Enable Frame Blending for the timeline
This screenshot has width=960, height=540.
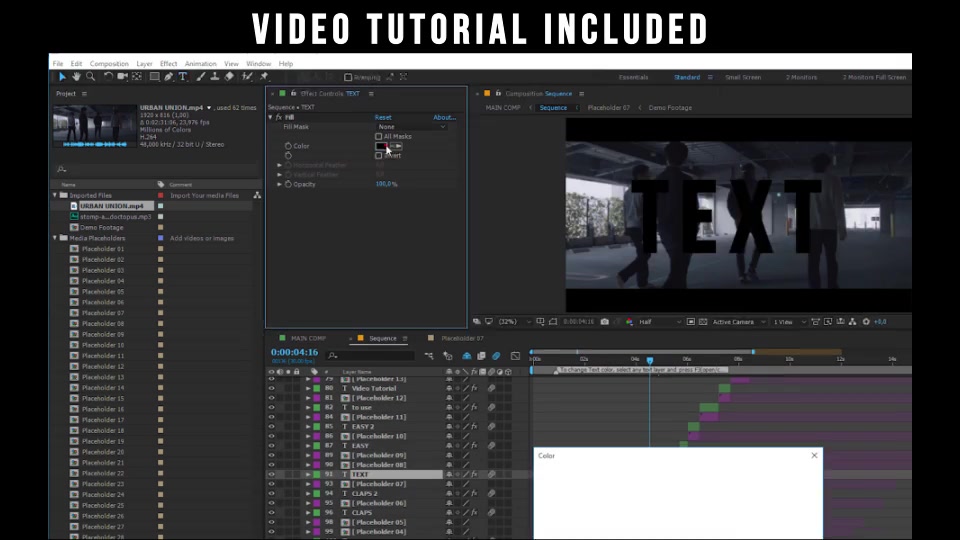pyautogui.click(x=481, y=356)
